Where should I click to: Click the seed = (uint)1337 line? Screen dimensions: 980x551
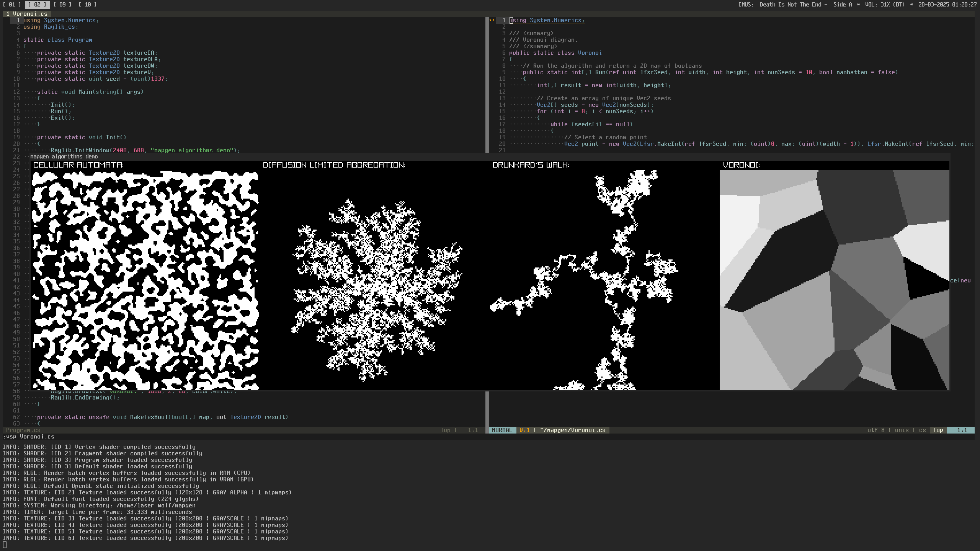(x=102, y=79)
